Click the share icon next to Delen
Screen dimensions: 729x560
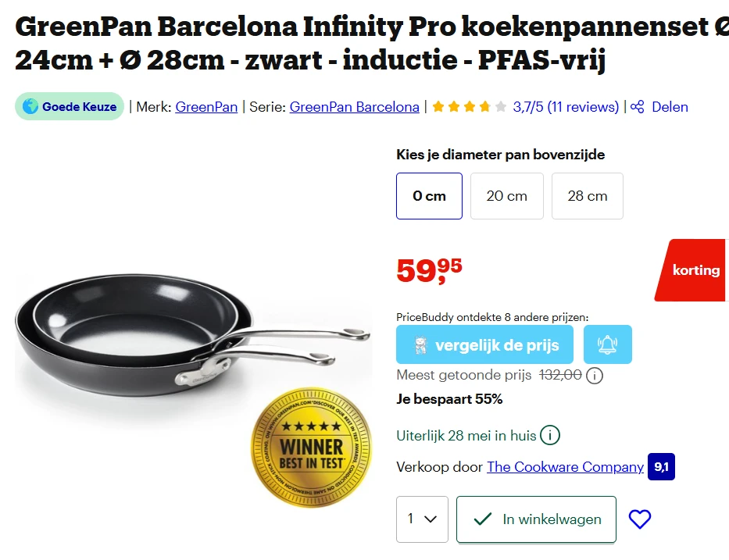pyautogui.click(x=637, y=107)
